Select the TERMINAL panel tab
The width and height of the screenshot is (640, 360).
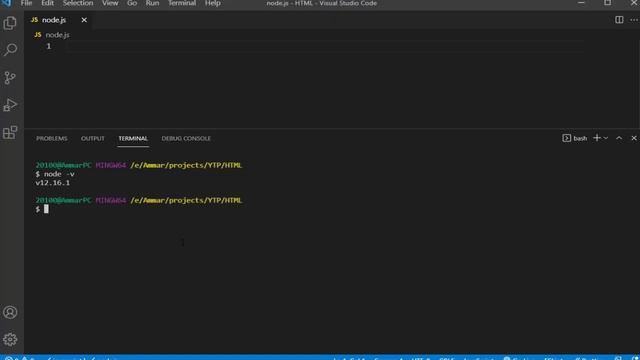(x=133, y=138)
